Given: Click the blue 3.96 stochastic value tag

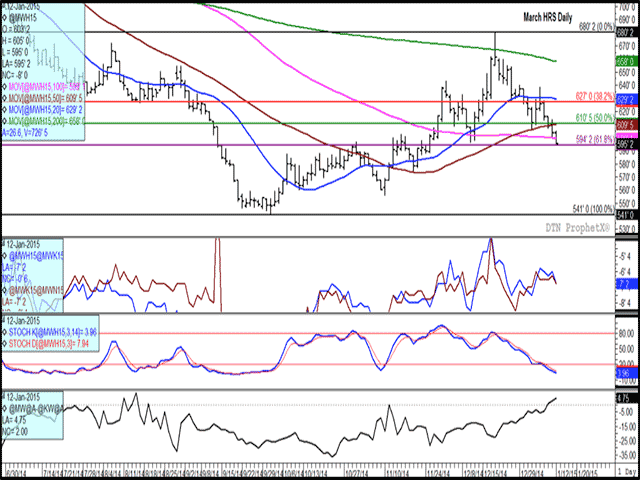Looking at the screenshot, I should click(x=627, y=373).
